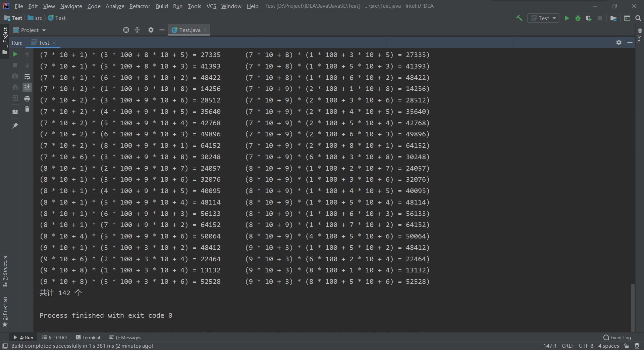This screenshot has width=644, height=350.
Task: Click the Exit icon in Run panel
Action: pos(15,98)
